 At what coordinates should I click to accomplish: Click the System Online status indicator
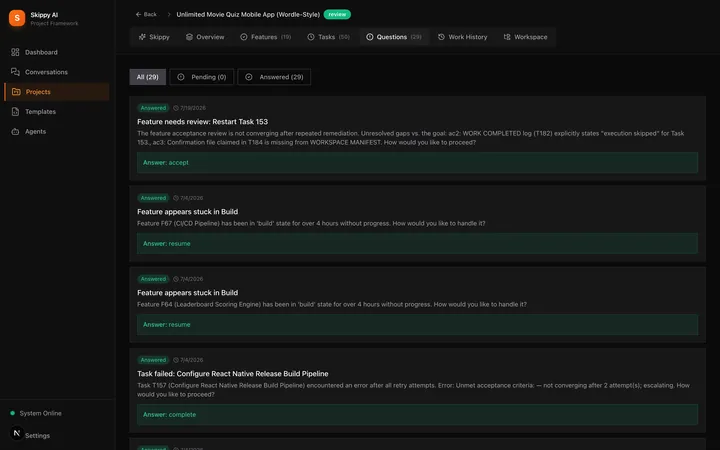(x=36, y=413)
